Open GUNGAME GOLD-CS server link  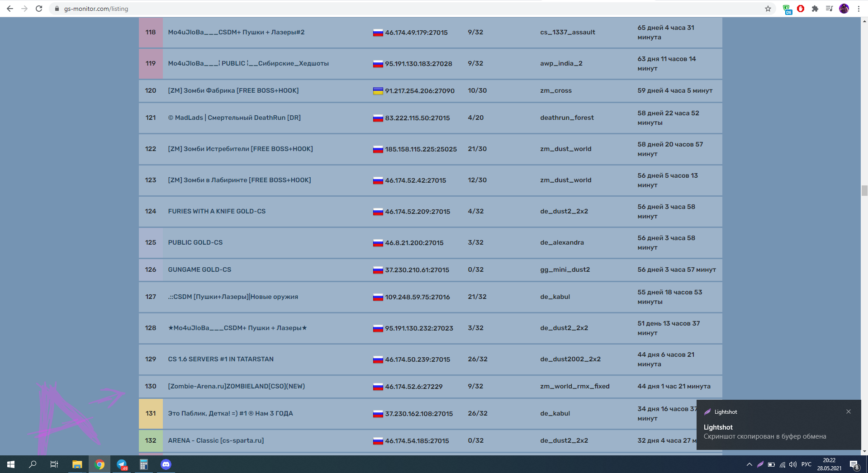click(x=199, y=270)
